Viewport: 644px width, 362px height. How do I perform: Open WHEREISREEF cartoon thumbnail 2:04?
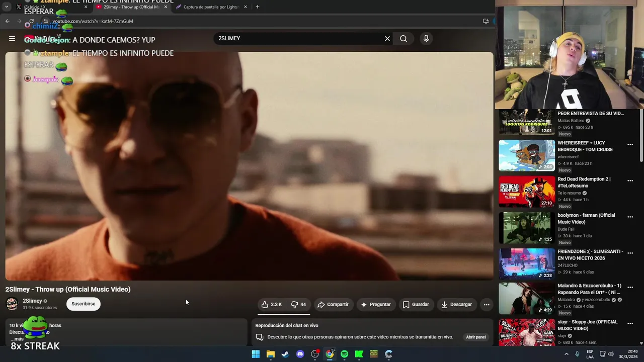pos(527,155)
